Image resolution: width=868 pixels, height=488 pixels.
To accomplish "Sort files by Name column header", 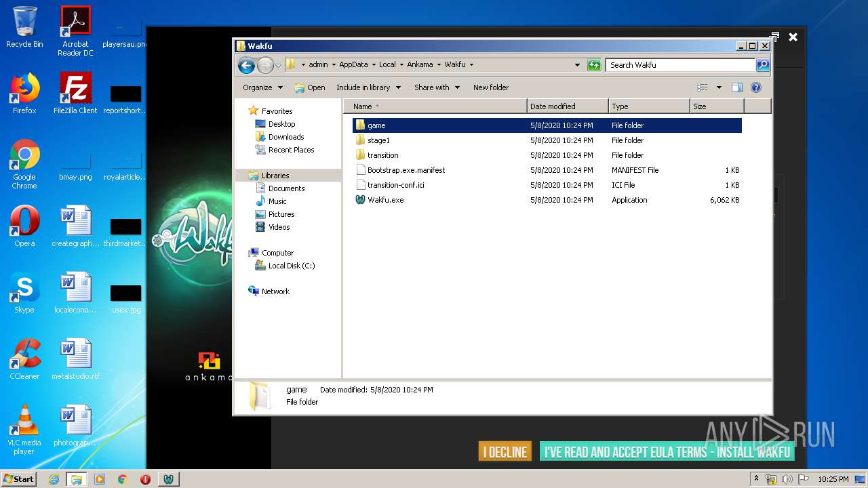I will [x=435, y=106].
